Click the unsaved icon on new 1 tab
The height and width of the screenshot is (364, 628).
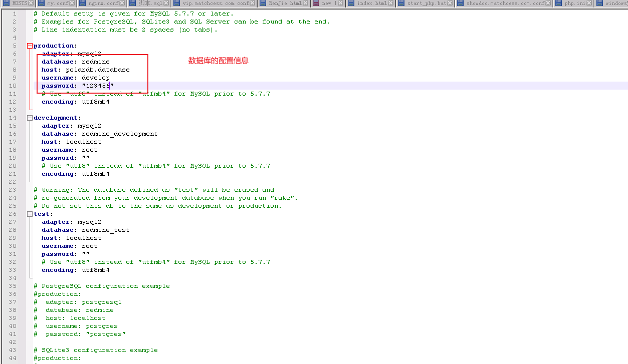click(x=315, y=4)
